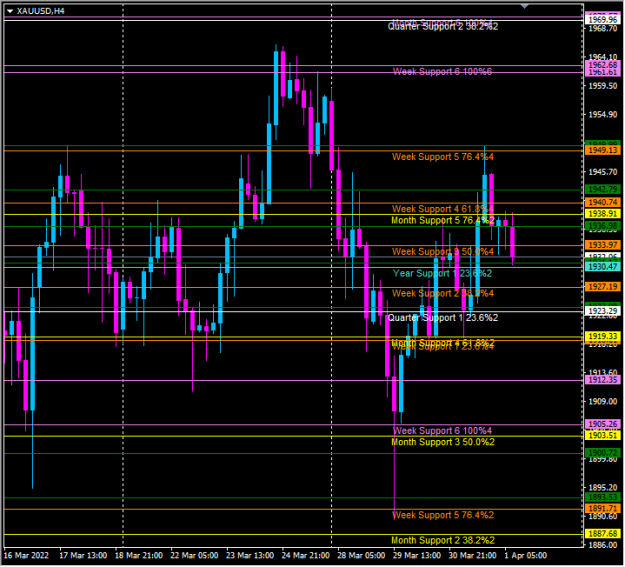Select the 'Quarter Support 1 23.6%2' label

click(x=443, y=318)
